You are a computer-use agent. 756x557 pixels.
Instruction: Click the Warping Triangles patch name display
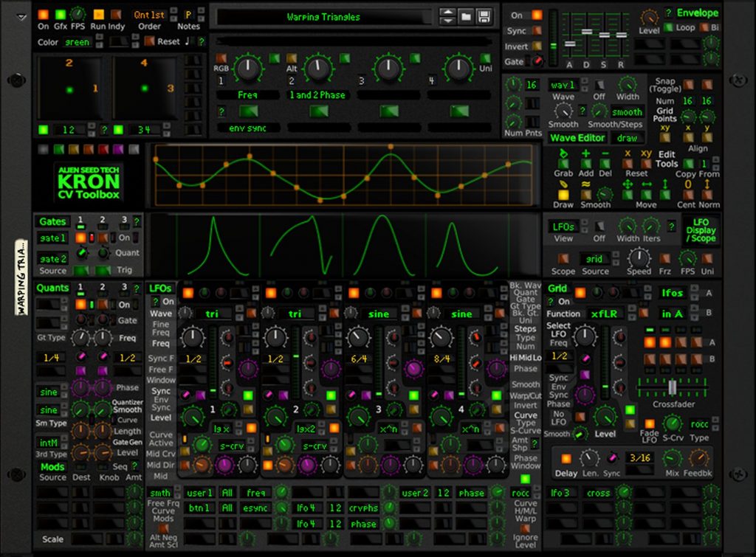(323, 16)
